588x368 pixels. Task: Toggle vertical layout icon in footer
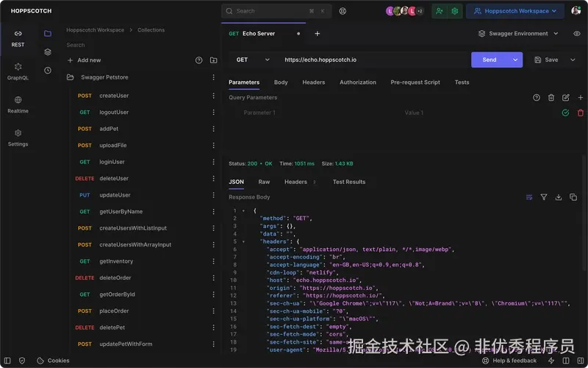pyautogui.click(x=566, y=361)
